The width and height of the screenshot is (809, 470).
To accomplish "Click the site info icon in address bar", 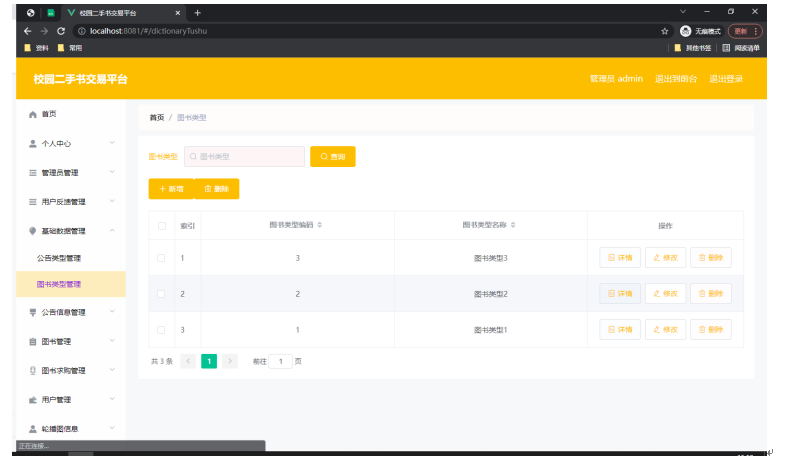I will pyautogui.click(x=82, y=31).
